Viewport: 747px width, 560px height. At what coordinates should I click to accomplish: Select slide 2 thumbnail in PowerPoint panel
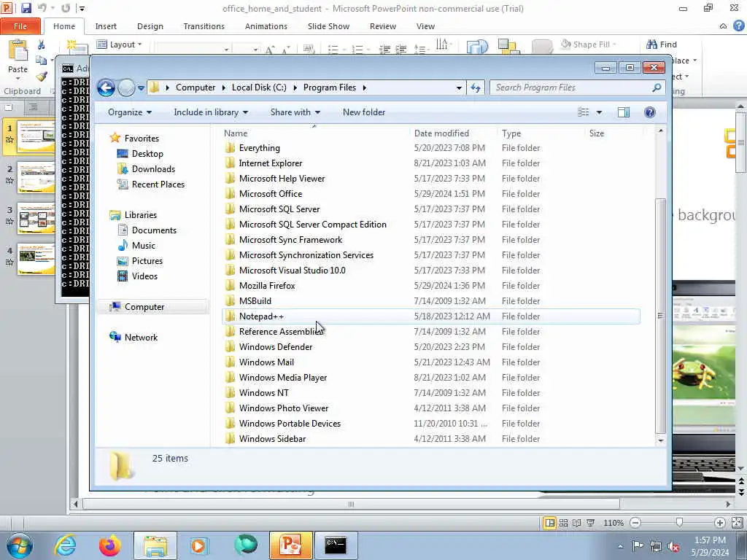[x=36, y=177]
